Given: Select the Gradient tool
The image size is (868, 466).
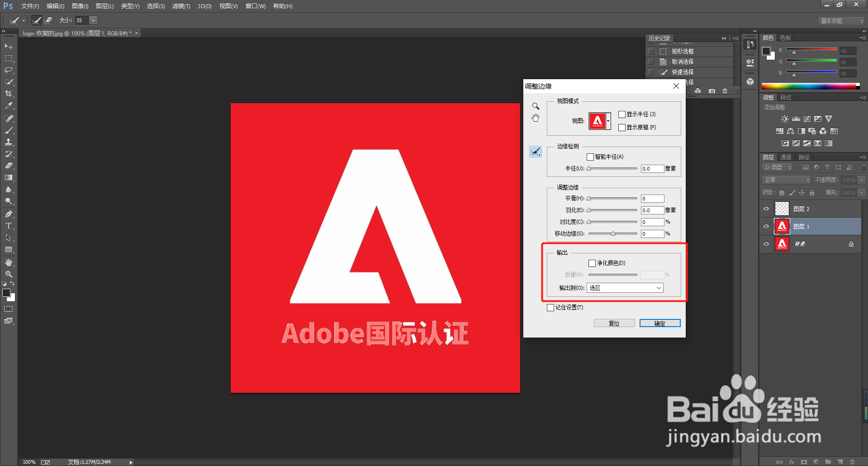Looking at the screenshot, I should pos(9,177).
